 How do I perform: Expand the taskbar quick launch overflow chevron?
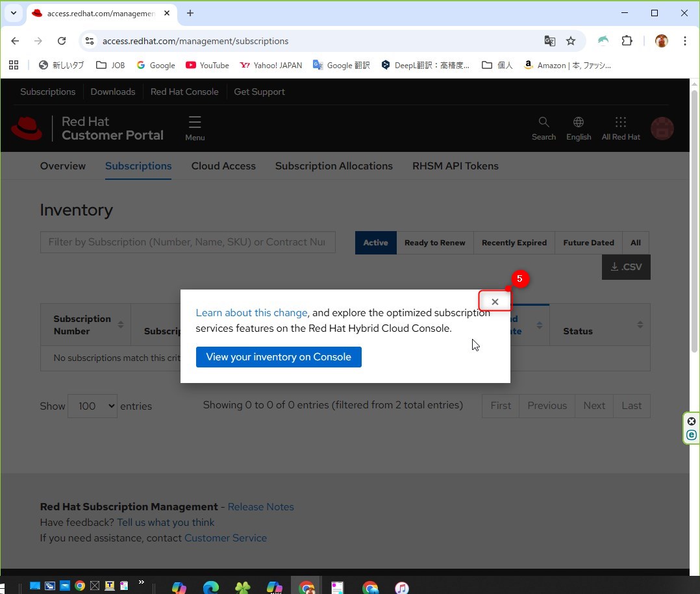coord(142,582)
